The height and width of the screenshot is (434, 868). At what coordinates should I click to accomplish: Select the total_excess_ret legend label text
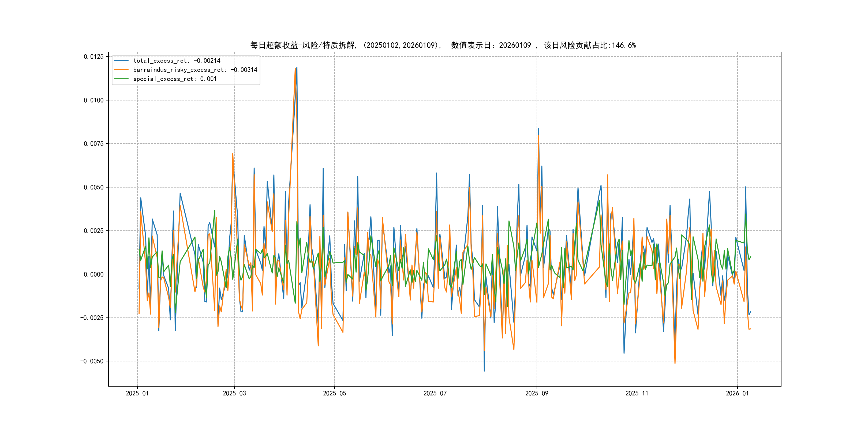tap(177, 61)
